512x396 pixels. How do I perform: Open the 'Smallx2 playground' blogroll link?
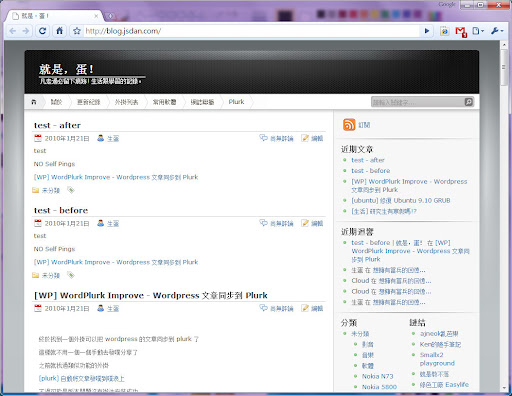[437, 359]
